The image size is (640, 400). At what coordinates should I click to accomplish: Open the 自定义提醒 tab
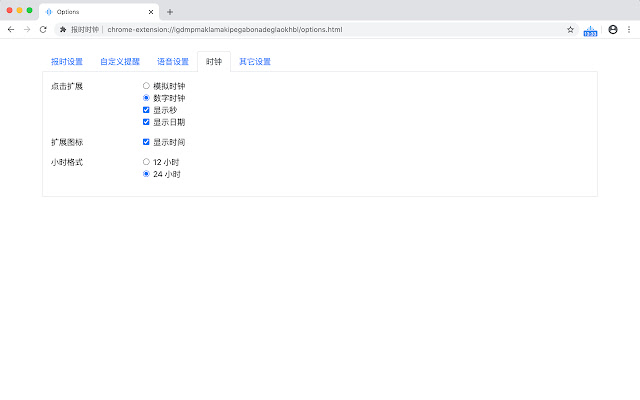point(120,62)
